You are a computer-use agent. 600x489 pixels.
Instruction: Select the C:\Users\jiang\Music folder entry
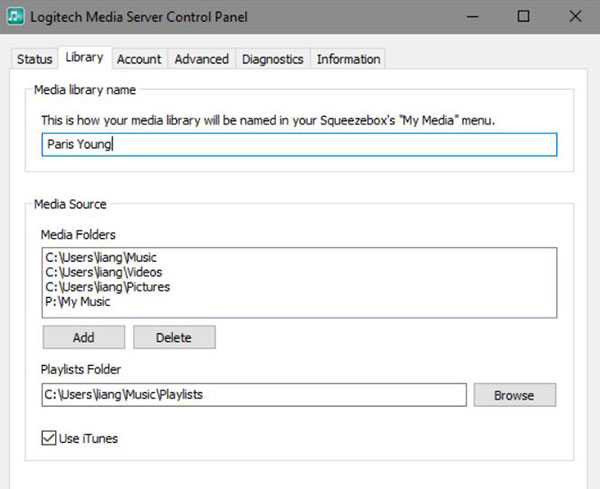click(x=101, y=257)
